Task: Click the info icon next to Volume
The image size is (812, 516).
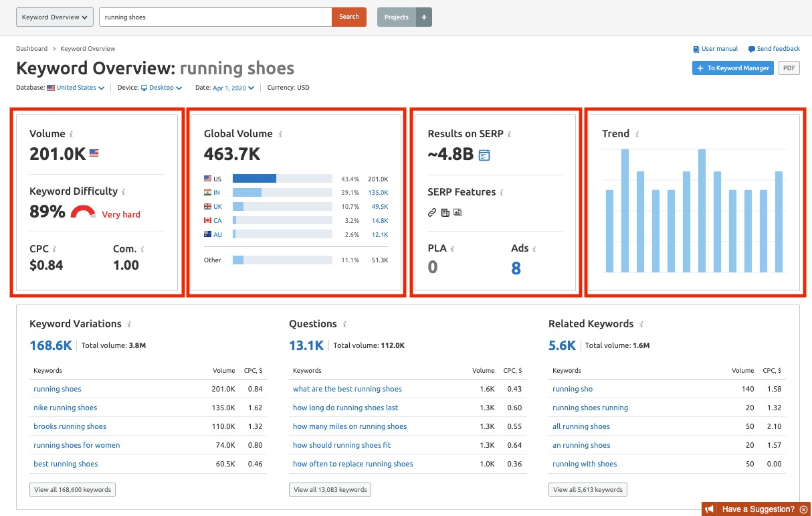Action: [72, 135]
